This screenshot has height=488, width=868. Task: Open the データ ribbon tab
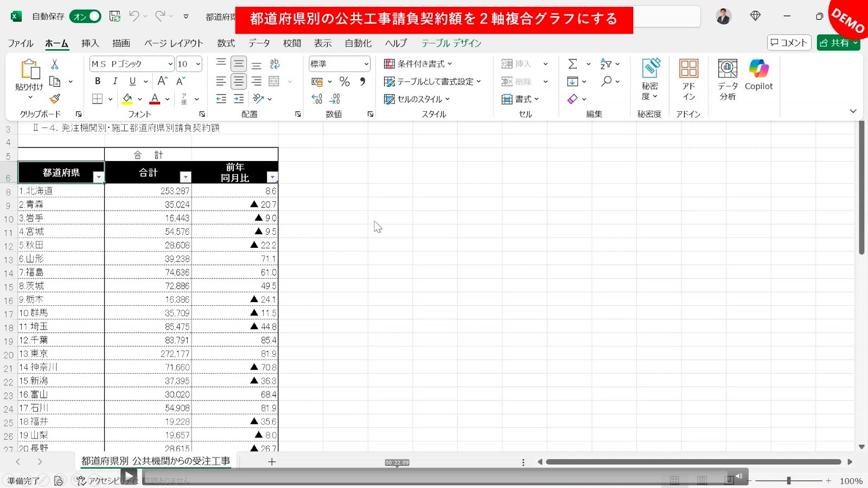tap(259, 43)
